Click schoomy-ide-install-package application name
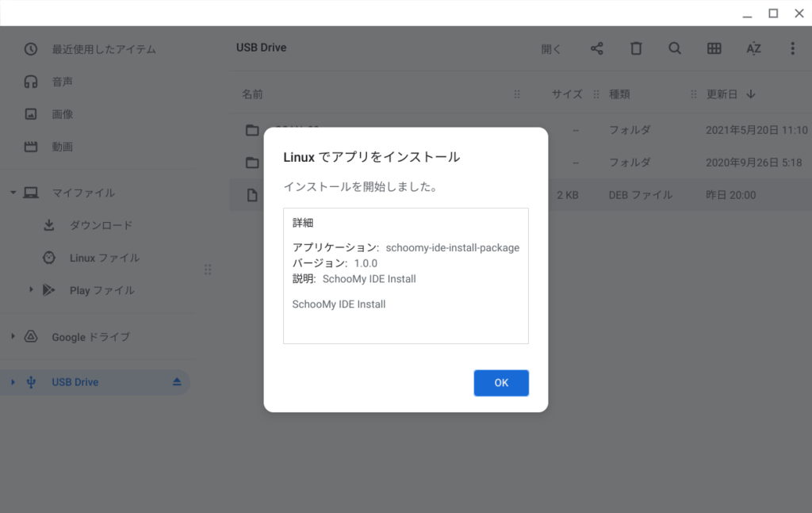 [453, 247]
